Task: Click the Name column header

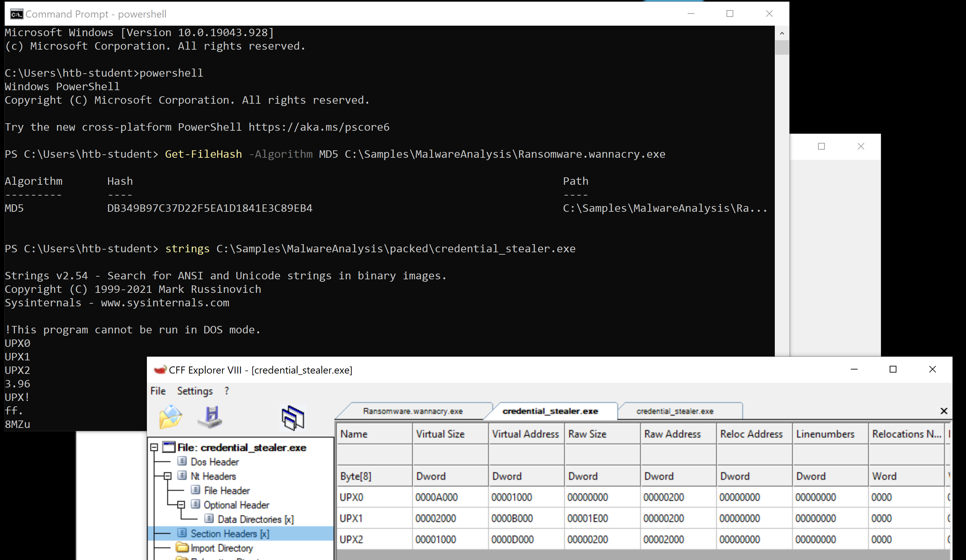Action: tap(375, 434)
